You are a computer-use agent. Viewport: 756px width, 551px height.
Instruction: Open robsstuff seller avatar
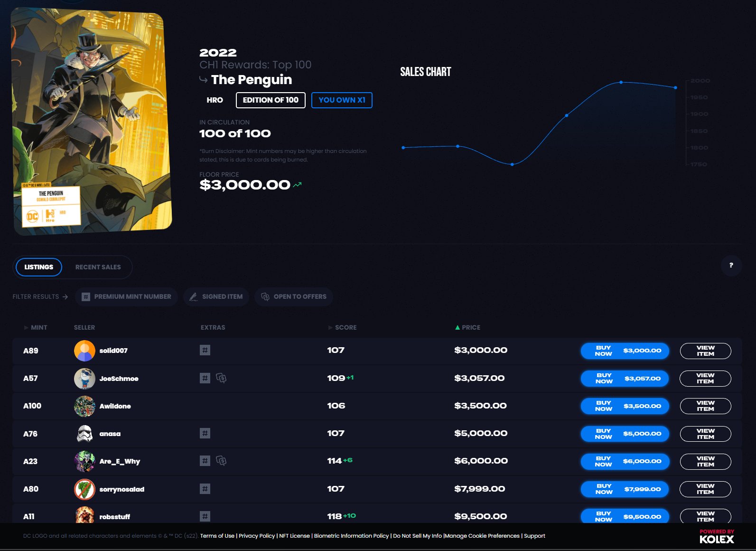click(x=84, y=515)
